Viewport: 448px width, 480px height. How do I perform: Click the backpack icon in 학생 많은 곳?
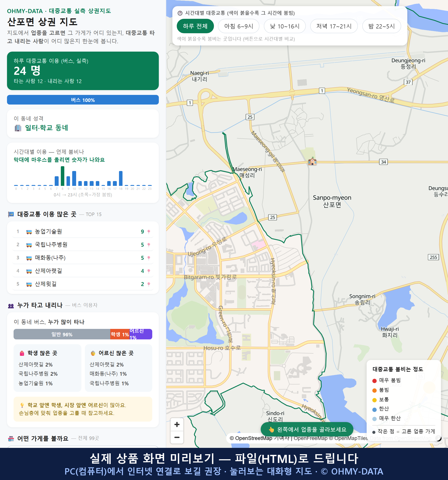pos(22,353)
